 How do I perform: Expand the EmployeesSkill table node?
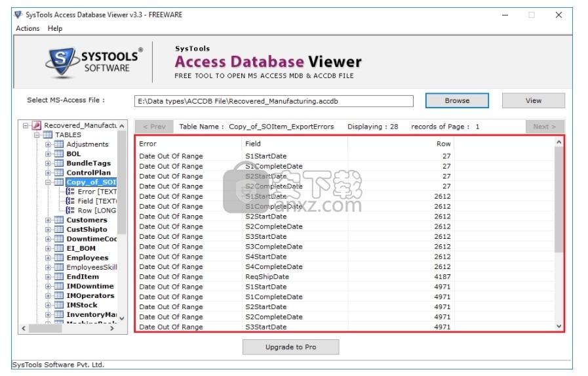[x=48, y=267]
